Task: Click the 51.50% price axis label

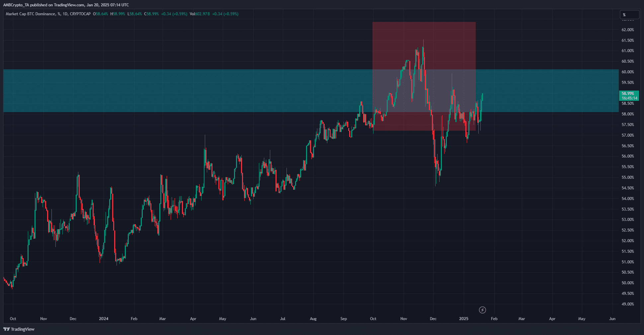Action: point(628,251)
